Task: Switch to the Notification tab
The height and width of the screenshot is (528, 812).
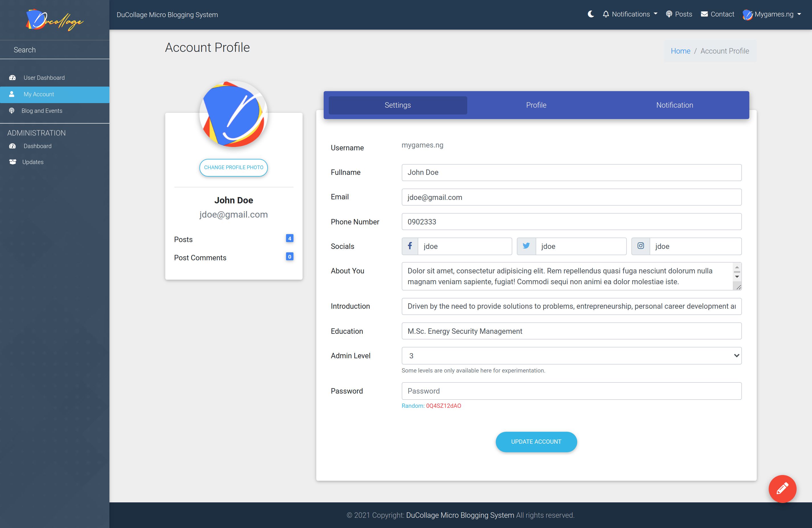Action: coord(674,105)
